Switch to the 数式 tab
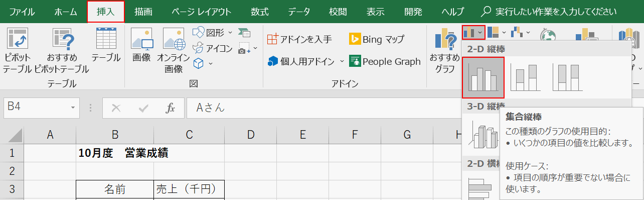644x200 pixels. click(259, 12)
